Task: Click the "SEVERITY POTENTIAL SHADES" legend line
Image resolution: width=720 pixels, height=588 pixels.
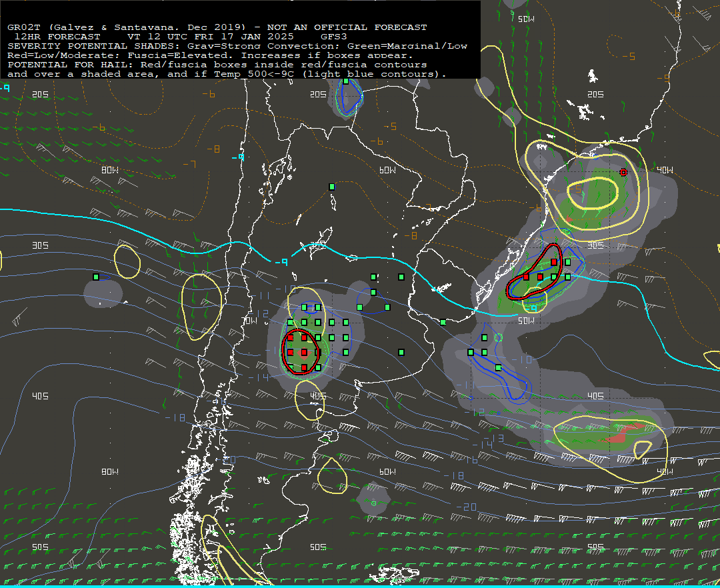Action: (237, 46)
